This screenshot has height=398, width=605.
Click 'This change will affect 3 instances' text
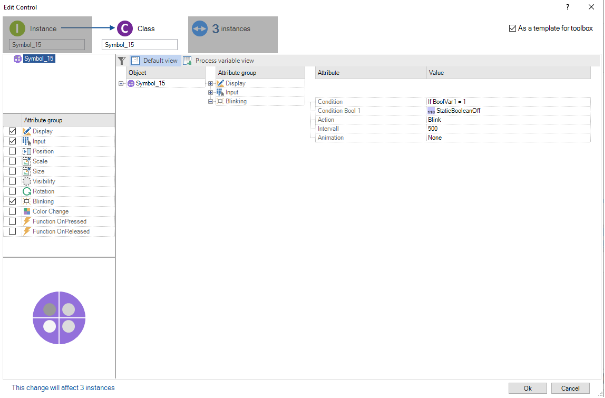coord(63,388)
